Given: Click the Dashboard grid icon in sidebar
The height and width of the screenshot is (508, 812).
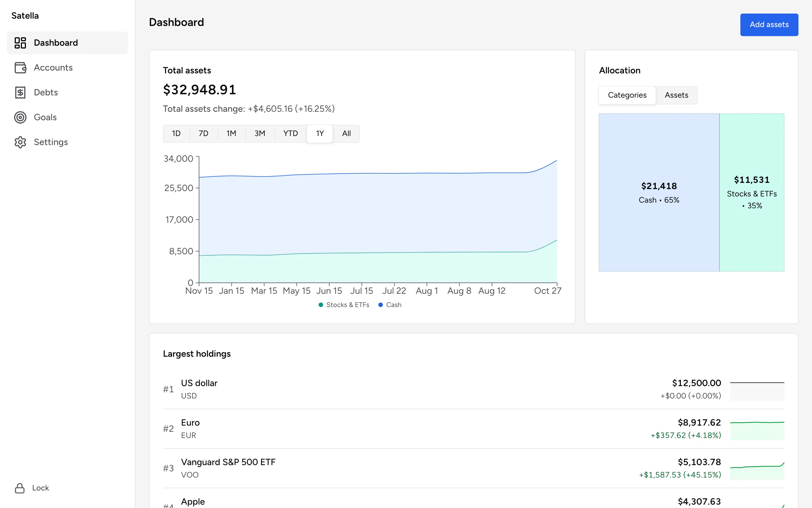Looking at the screenshot, I should [20, 43].
